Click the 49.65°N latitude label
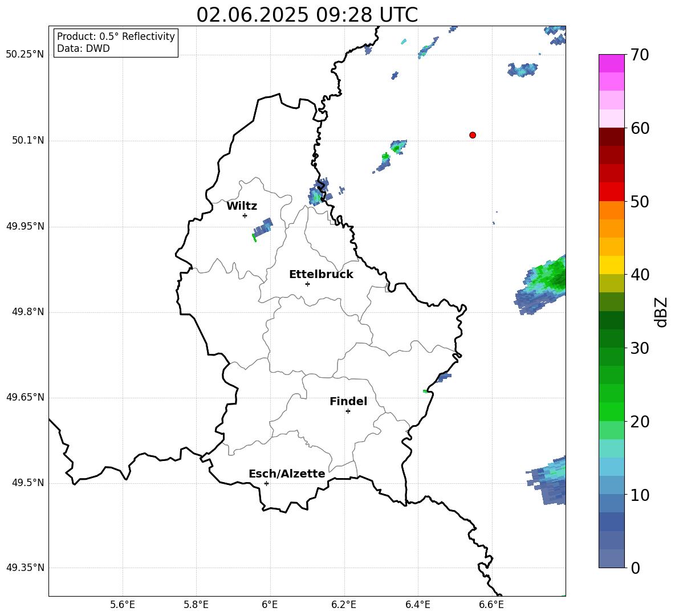 coord(25,397)
